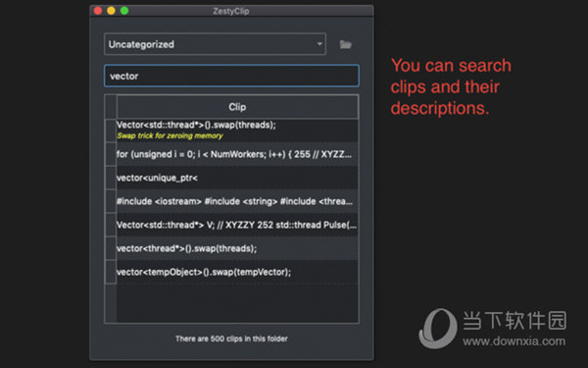The height and width of the screenshot is (368, 588).
Task: Choose the vector<unique_ptr< clip
Action: [x=237, y=178]
